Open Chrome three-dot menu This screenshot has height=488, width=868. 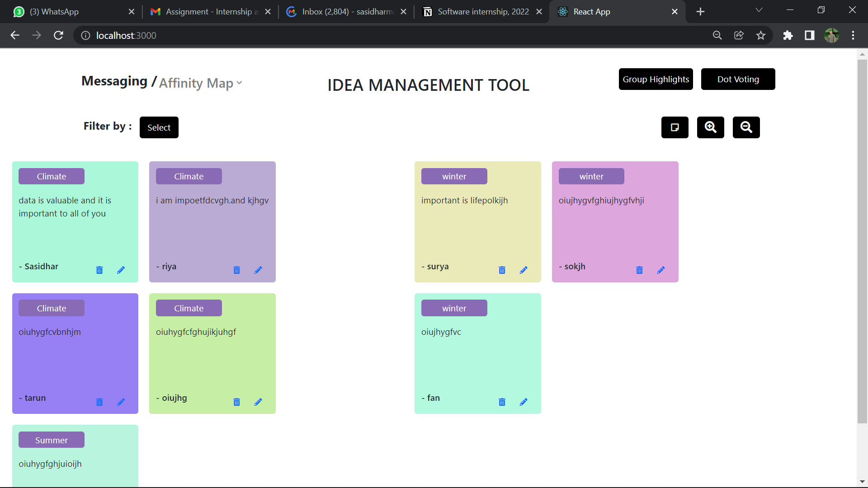tap(853, 35)
